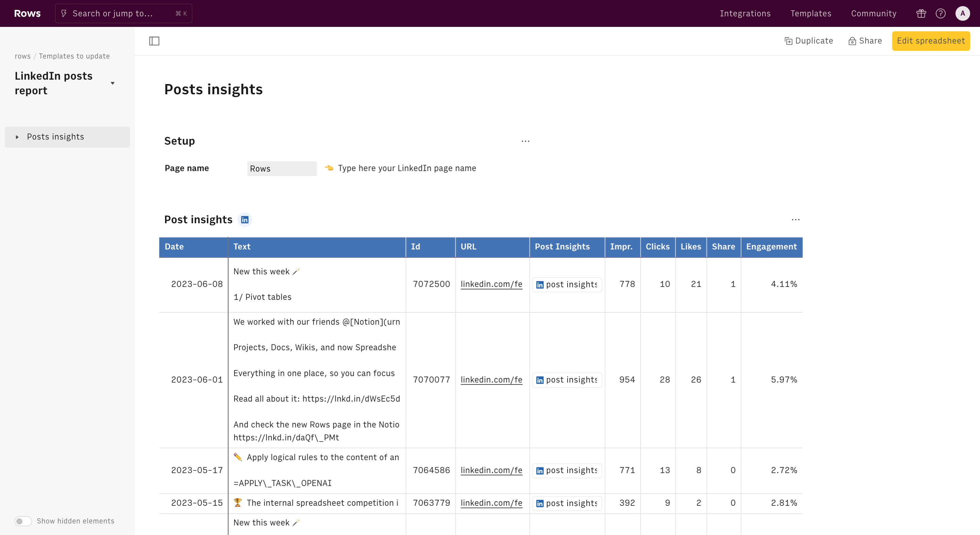Duplicate this spreadsheet
The image size is (980, 535).
(809, 41)
